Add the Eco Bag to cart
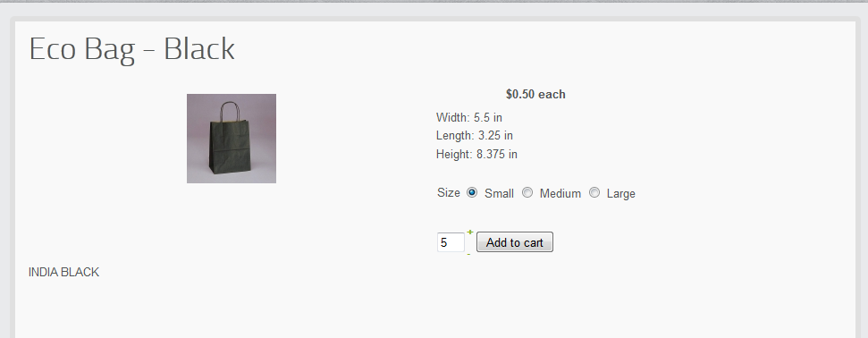Image resolution: width=868 pixels, height=338 pixels. pos(515,242)
